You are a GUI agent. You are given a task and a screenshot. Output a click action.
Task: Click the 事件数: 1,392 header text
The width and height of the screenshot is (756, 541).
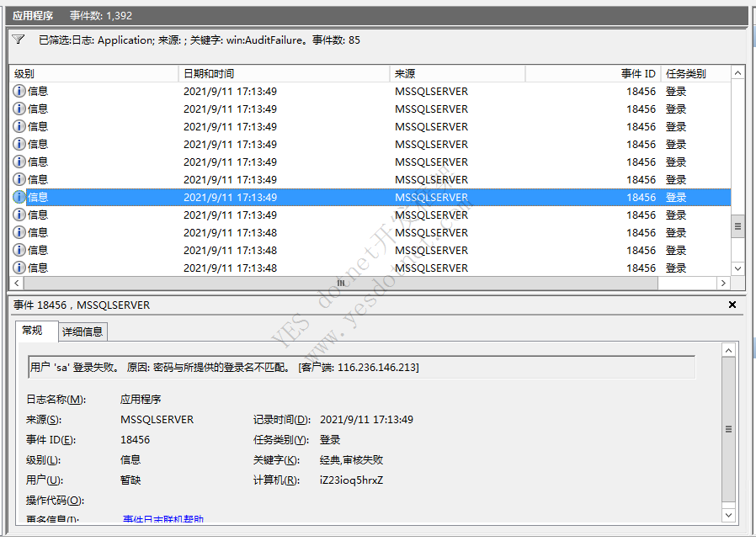[101, 15]
